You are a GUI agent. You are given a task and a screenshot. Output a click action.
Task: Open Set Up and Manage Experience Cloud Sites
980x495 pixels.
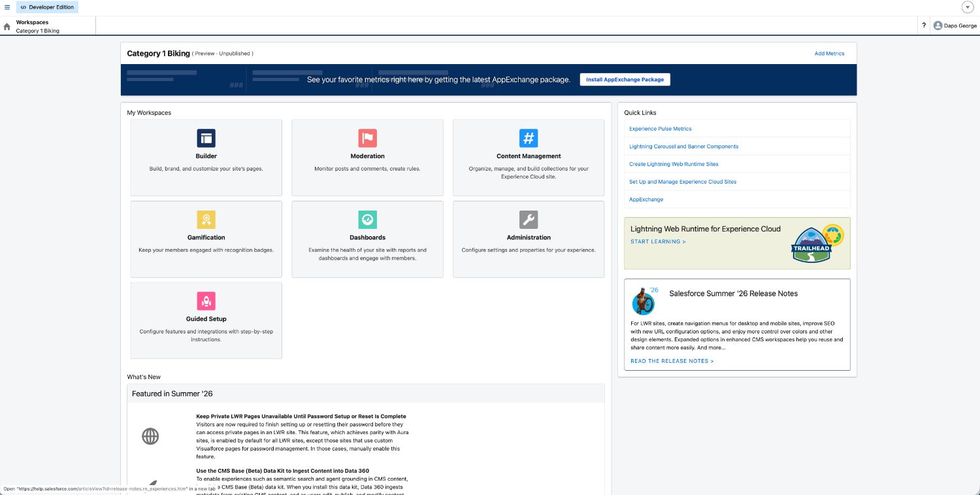coord(683,182)
